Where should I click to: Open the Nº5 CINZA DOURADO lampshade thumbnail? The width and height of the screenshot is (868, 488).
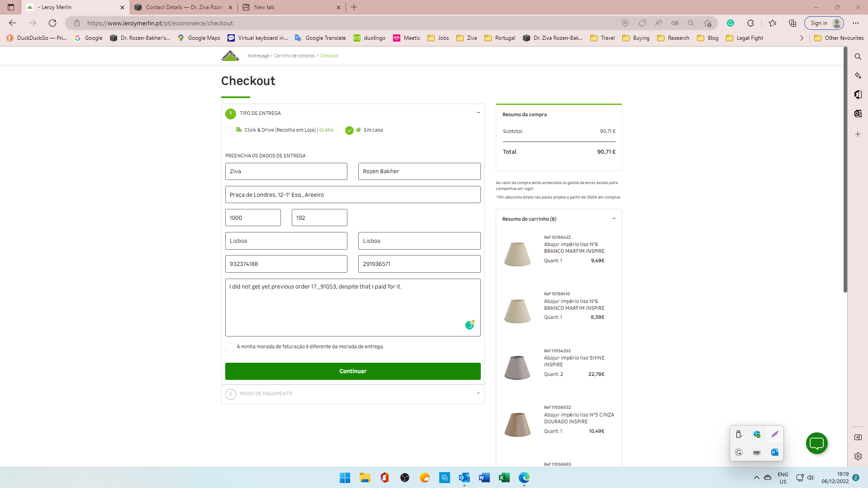(x=517, y=424)
